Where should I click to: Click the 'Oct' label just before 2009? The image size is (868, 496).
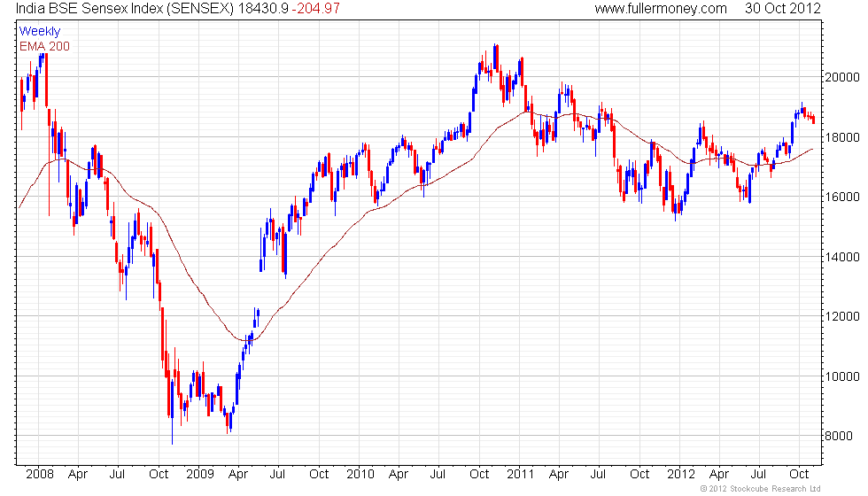[x=159, y=475]
